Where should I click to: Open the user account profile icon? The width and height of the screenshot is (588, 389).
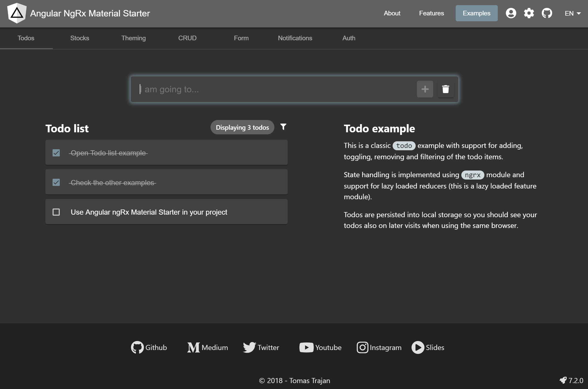(x=511, y=13)
